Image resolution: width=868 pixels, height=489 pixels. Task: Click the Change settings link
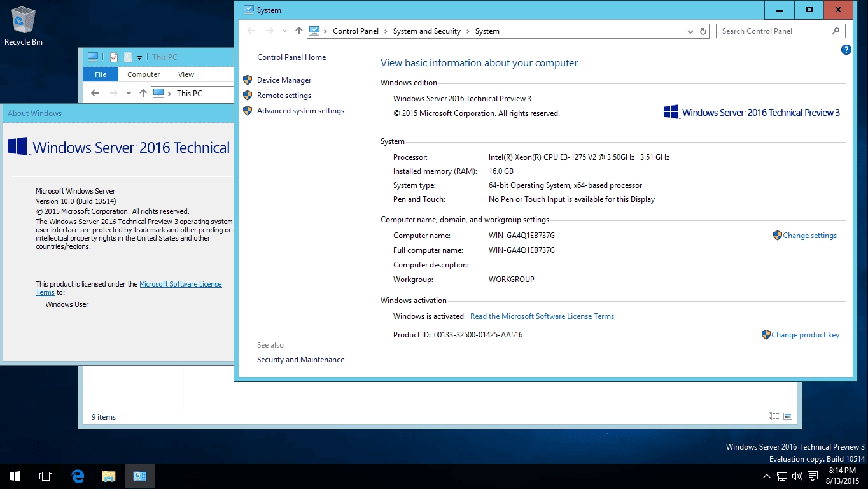point(809,236)
